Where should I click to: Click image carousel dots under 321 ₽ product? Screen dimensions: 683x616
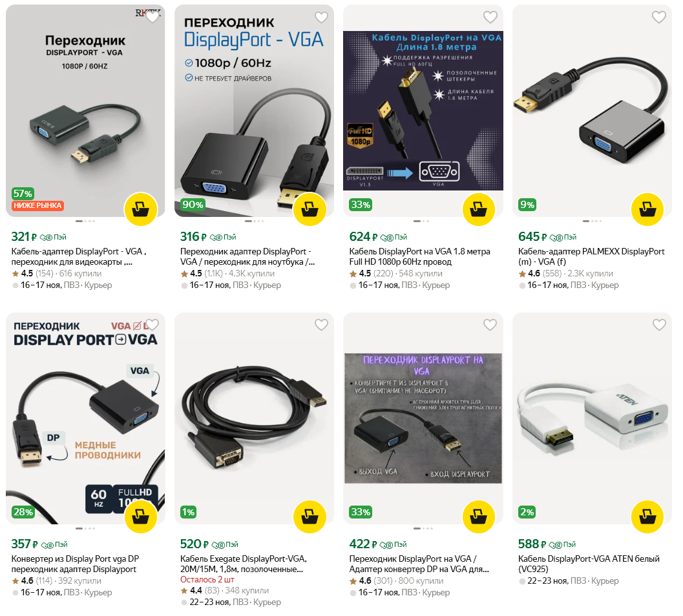(85, 221)
